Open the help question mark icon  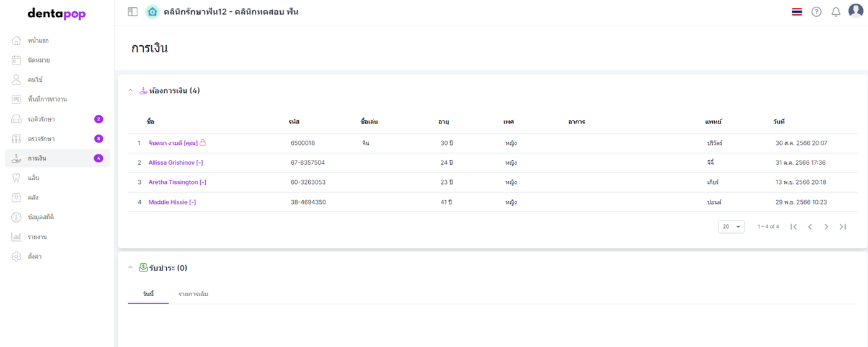(817, 12)
